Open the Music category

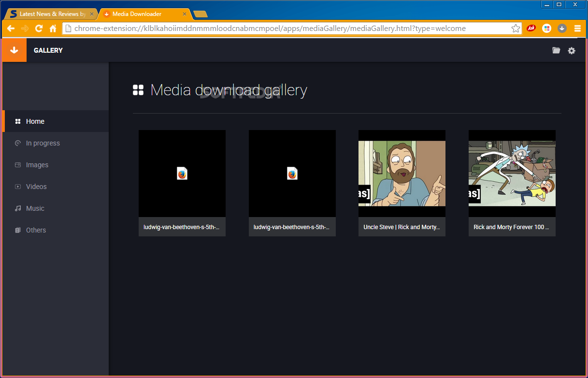(56, 208)
